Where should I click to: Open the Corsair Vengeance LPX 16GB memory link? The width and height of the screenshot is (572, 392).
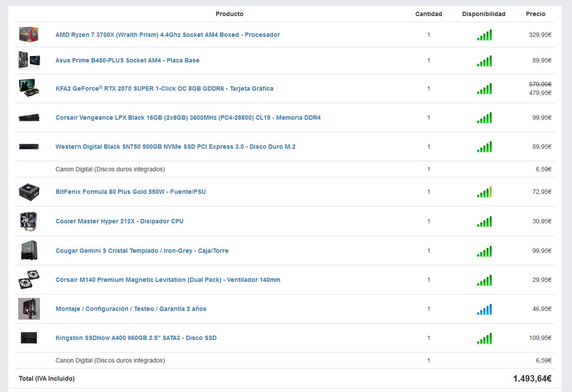(188, 118)
